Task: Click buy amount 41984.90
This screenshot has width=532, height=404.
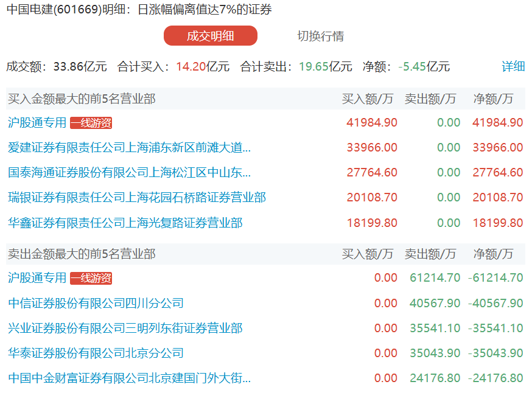Action: (x=372, y=122)
